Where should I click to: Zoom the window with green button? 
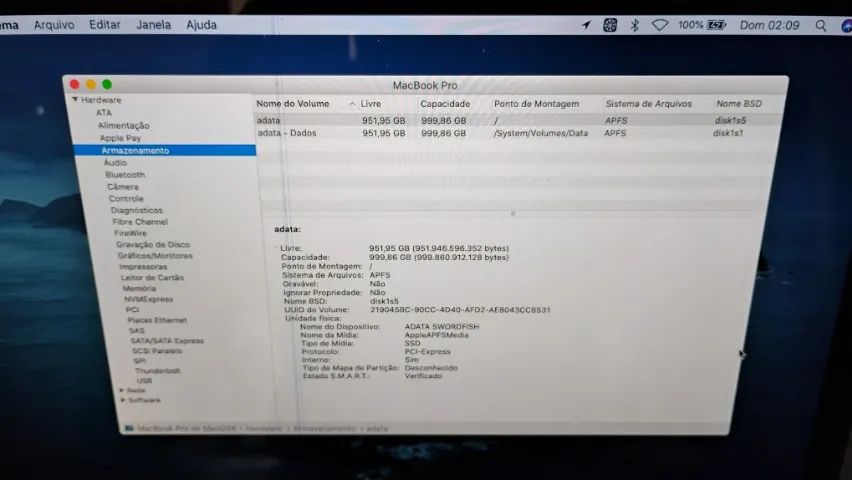pyautogui.click(x=107, y=84)
